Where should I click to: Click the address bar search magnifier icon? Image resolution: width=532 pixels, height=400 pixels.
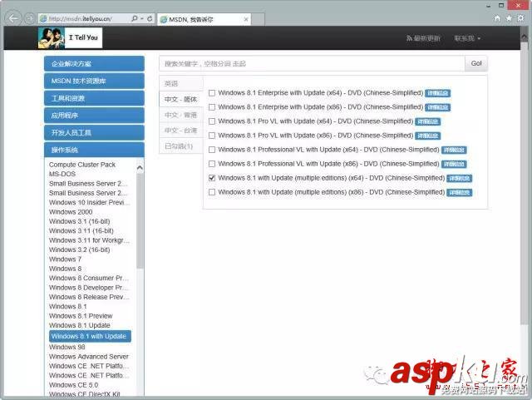click(x=135, y=18)
